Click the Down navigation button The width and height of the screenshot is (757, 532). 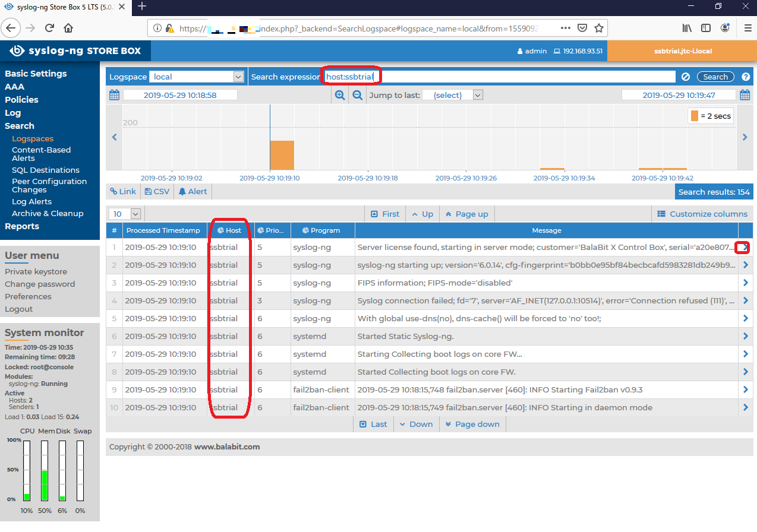tap(416, 424)
